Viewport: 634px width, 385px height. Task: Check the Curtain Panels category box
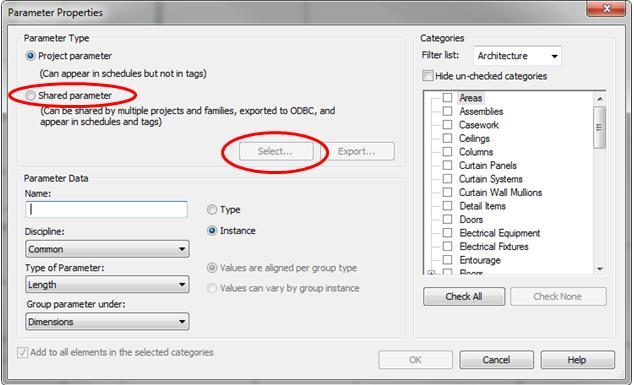447,165
